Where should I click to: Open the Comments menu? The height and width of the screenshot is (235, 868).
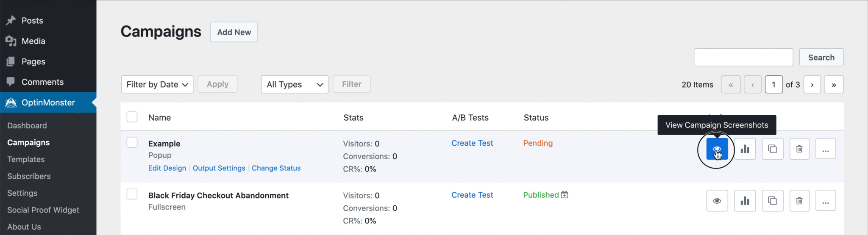pyautogui.click(x=42, y=82)
